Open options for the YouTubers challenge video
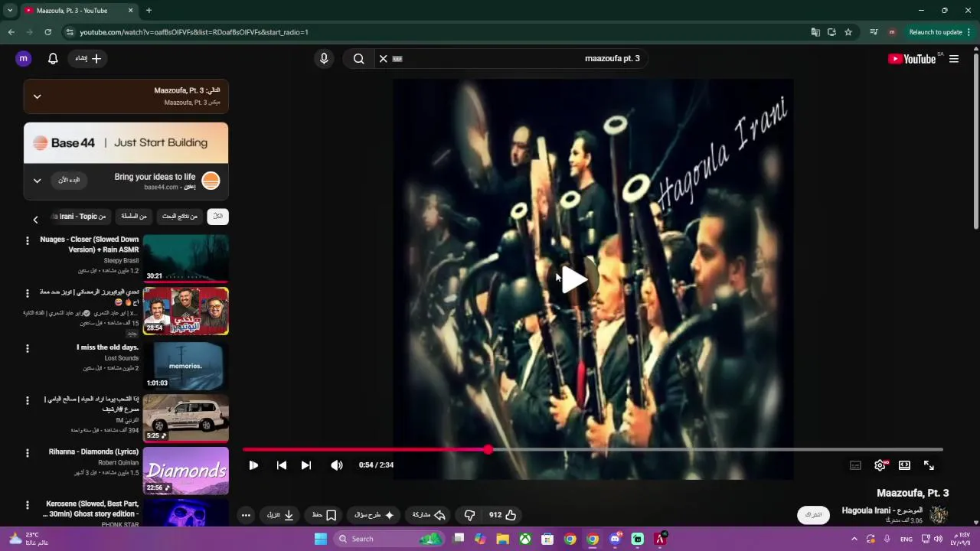The image size is (980, 551). 28,293
